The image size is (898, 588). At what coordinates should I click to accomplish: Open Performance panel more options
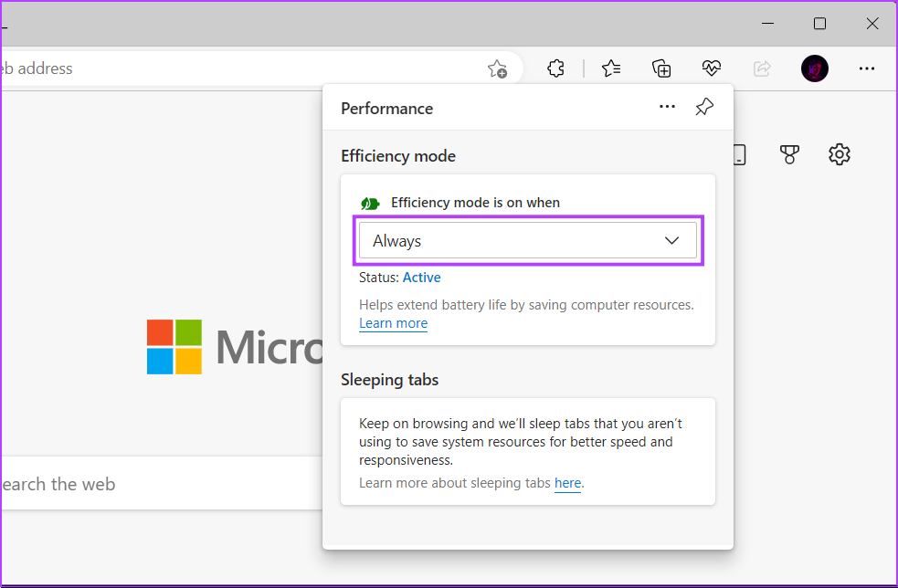667,107
